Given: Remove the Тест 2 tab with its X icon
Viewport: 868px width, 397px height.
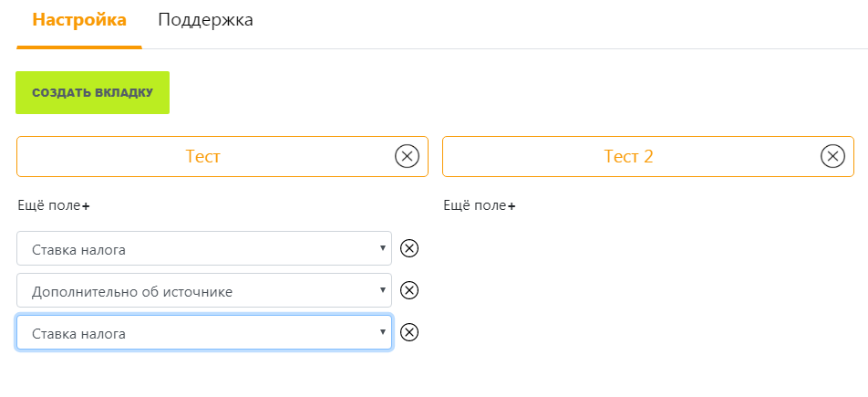Looking at the screenshot, I should click(832, 157).
